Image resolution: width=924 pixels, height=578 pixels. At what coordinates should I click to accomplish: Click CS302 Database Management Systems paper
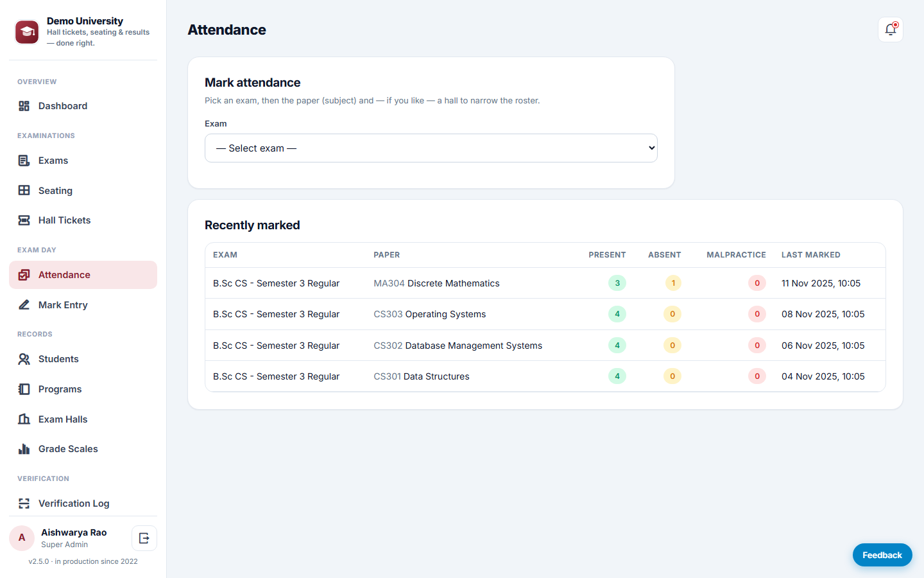(x=458, y=346)
